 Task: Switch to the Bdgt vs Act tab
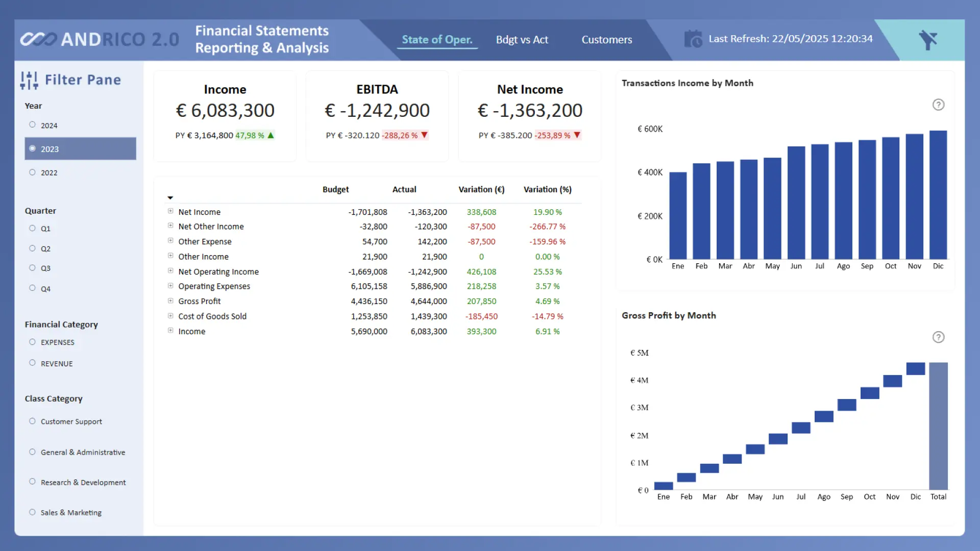tap(522, 40)
